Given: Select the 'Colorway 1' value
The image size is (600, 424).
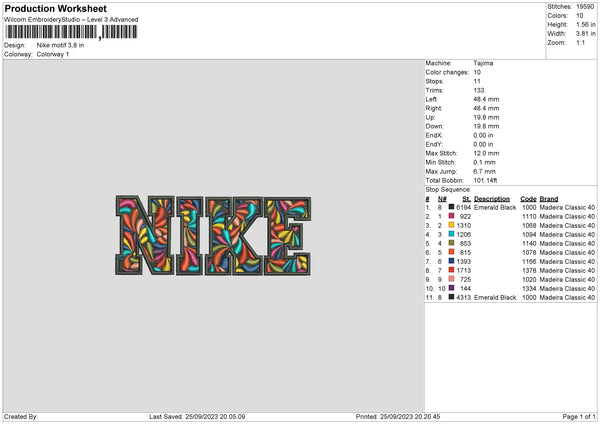Looking at the screenshot, I should click(53, 54).
